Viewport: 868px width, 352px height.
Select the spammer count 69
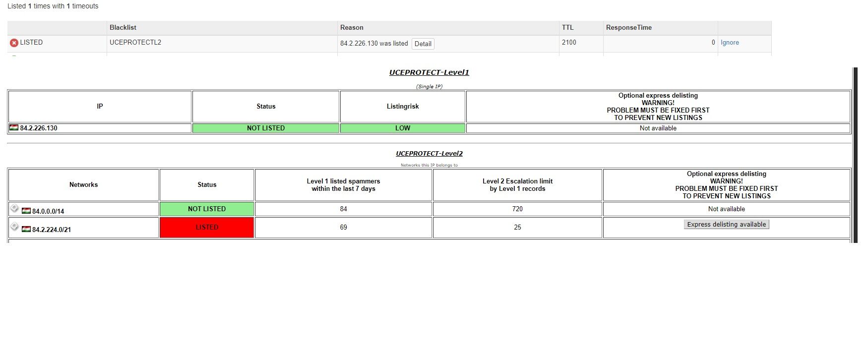click(x=343, y=227)
